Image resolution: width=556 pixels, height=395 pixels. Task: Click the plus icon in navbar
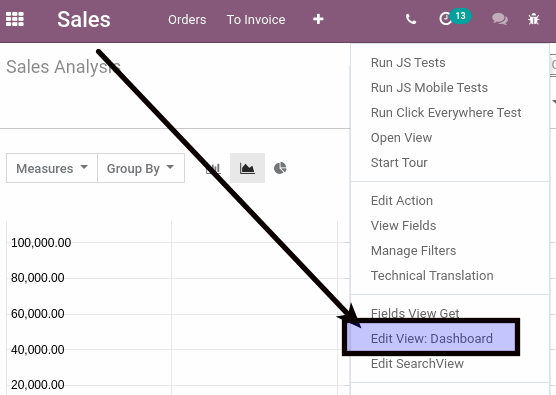318,19
